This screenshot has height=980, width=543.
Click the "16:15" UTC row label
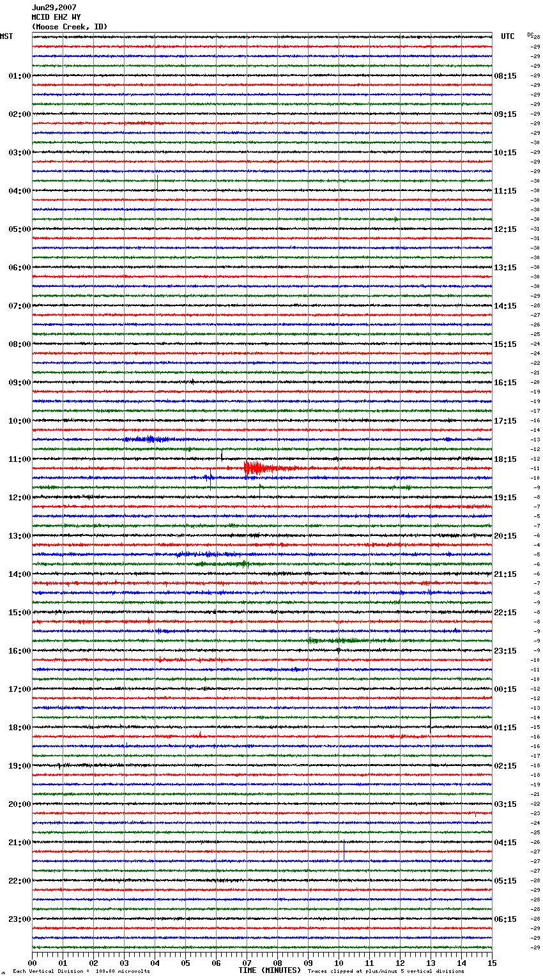pos(505,383)
